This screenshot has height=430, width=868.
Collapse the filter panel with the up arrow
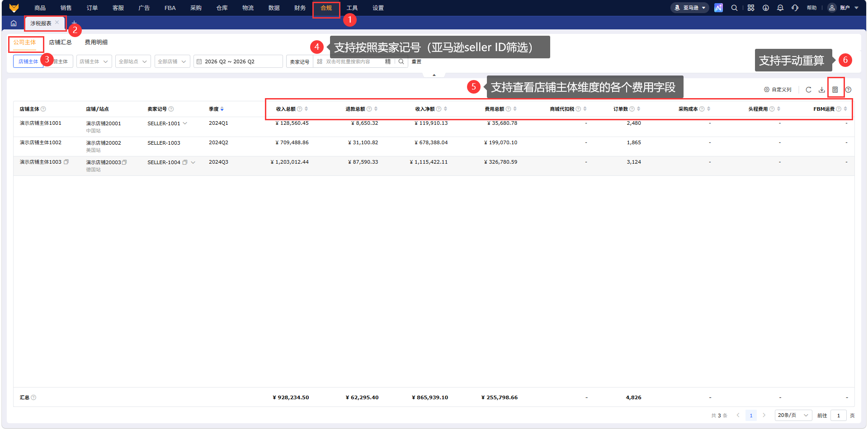point(434,75)
